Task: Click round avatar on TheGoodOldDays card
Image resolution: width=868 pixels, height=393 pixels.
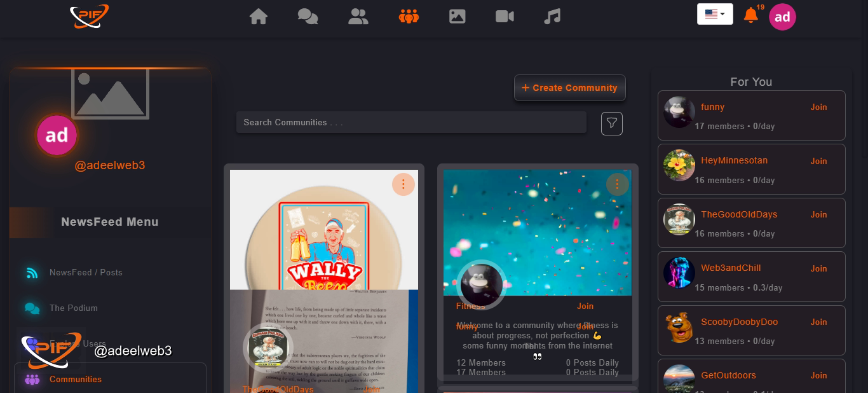Action: 268,348
